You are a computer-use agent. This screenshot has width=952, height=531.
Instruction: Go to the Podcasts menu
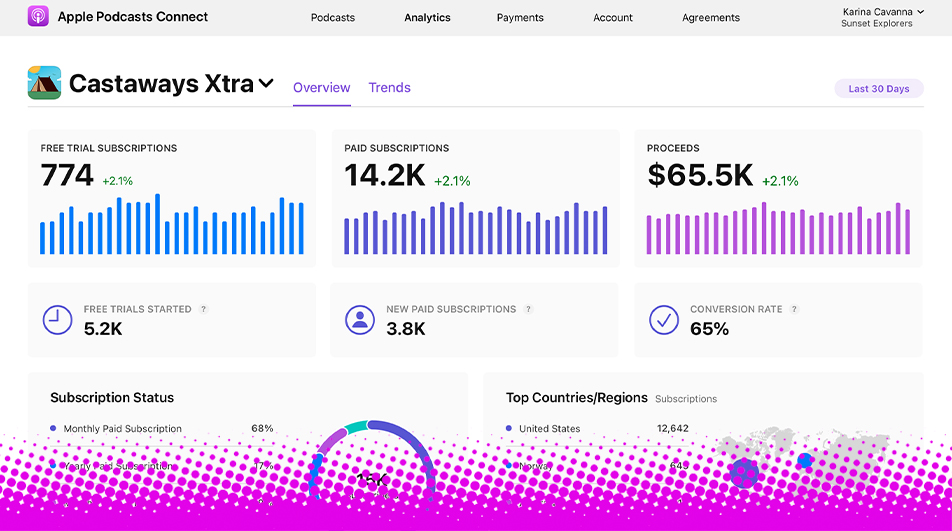(333, 18)
